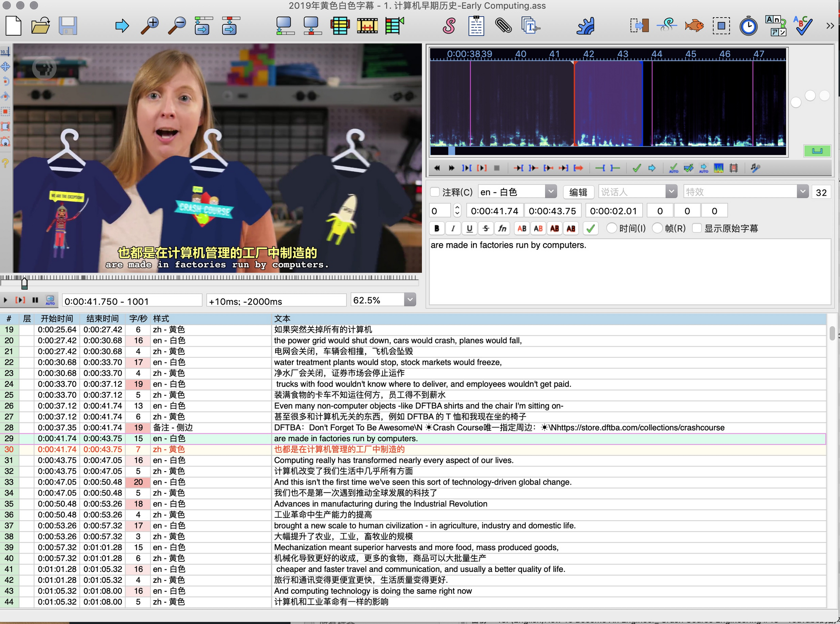Expand the 说话人 actor dropdown

click(671, 192)
